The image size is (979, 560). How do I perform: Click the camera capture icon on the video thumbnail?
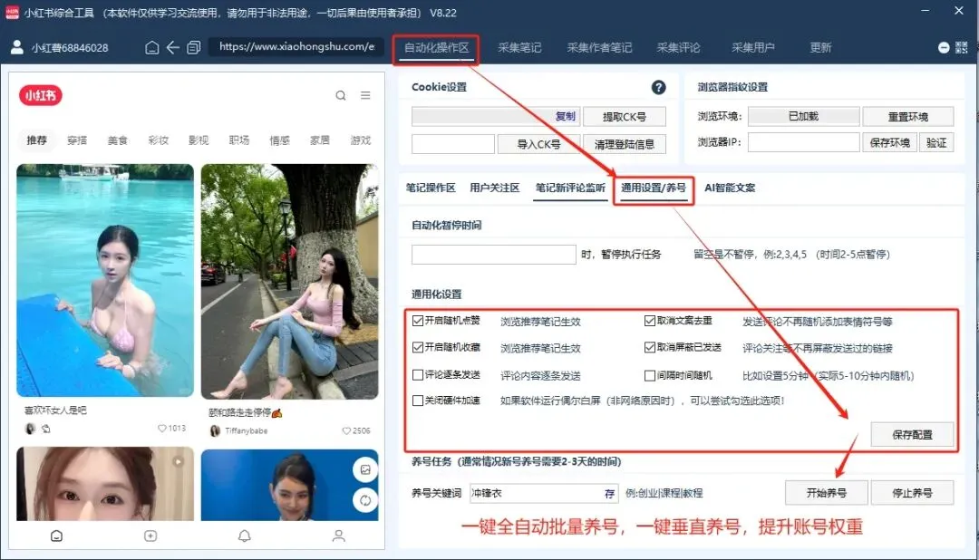point(365,468)
